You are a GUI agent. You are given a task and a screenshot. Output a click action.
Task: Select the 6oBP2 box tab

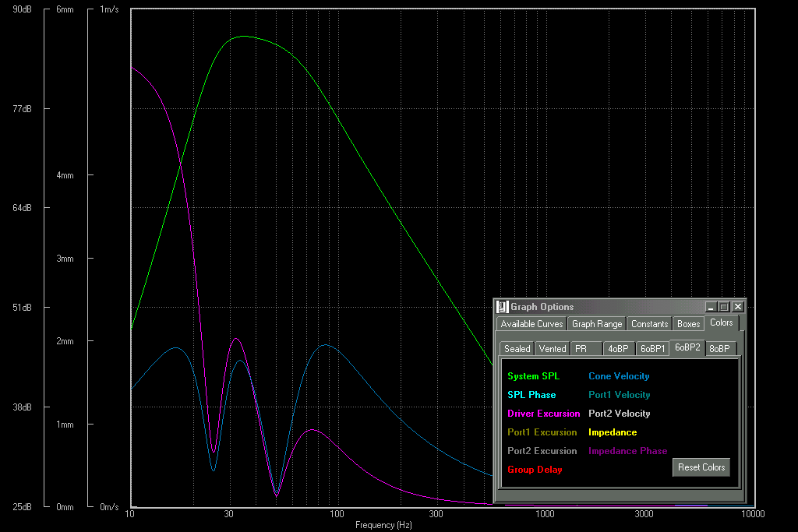687,347
